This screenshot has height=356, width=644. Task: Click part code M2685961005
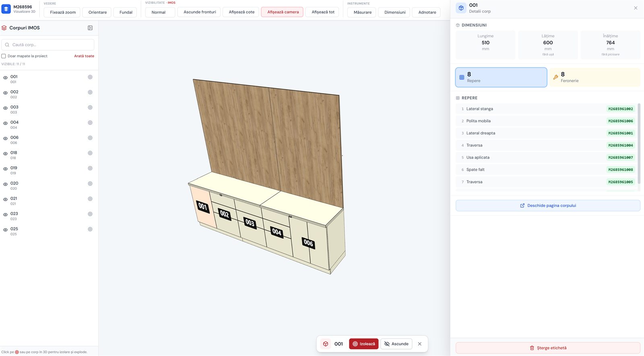tap(620, 182)
